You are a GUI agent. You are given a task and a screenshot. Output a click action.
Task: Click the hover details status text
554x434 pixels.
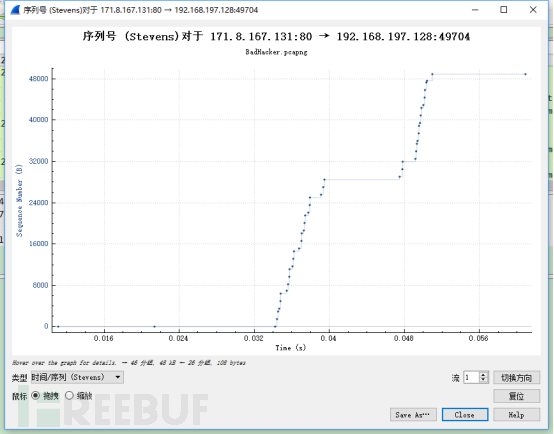click(129, 363)
